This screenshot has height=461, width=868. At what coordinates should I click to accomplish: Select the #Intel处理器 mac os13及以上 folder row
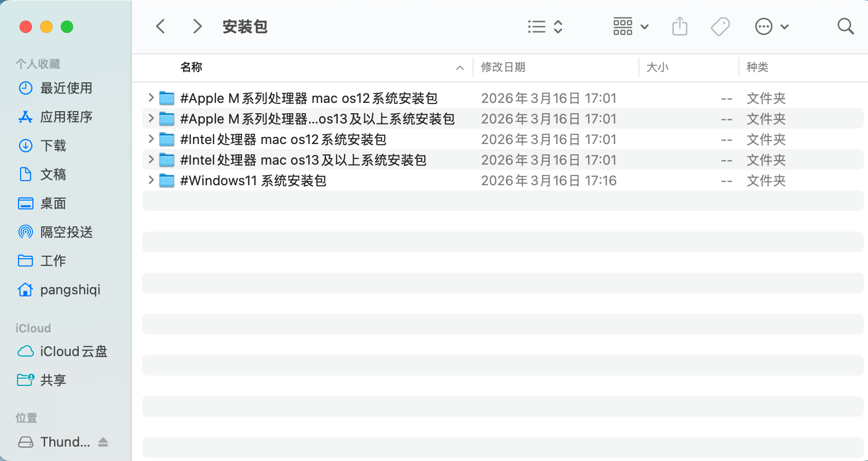303,160
